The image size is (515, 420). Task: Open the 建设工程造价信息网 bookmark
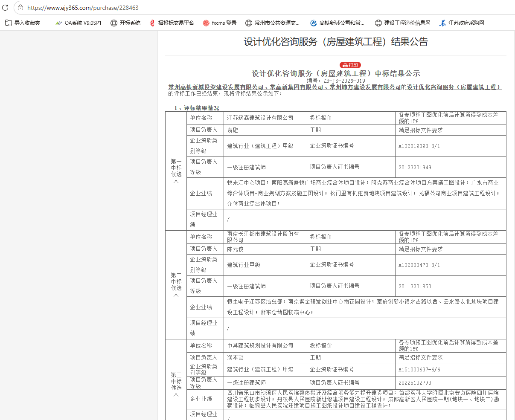click(403, 23)
